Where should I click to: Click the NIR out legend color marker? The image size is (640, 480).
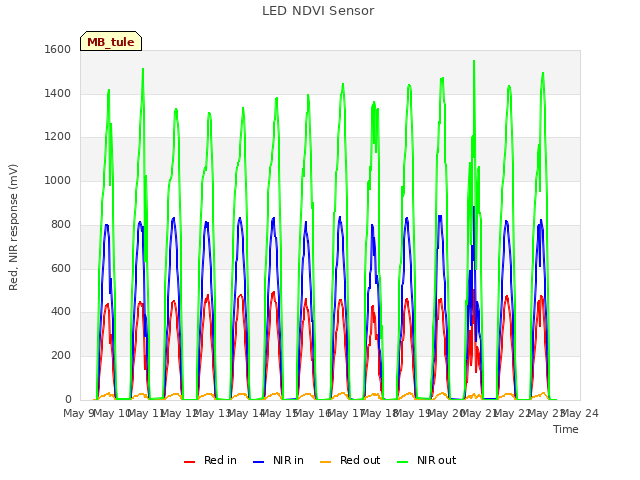coord(402,462)
